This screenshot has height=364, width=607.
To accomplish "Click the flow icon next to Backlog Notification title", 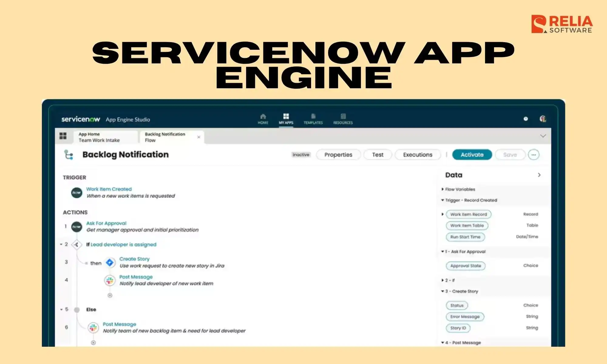I will pos(69,155).
